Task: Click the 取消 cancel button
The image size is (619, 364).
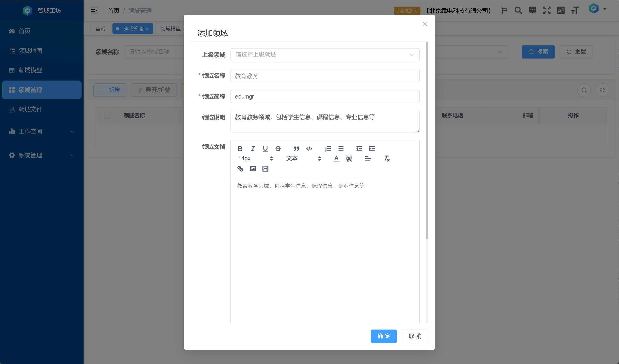Action: pyautogui.click(x=415, y=336)
